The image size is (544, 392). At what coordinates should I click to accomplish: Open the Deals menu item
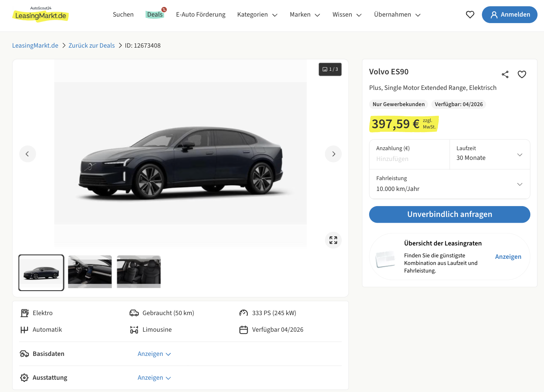click(155, 15)
